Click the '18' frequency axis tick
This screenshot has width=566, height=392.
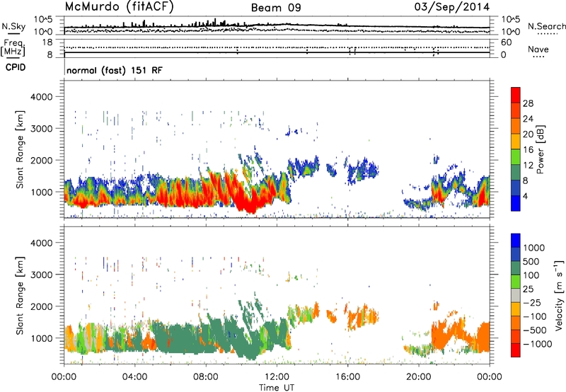[x=47, y=42]
